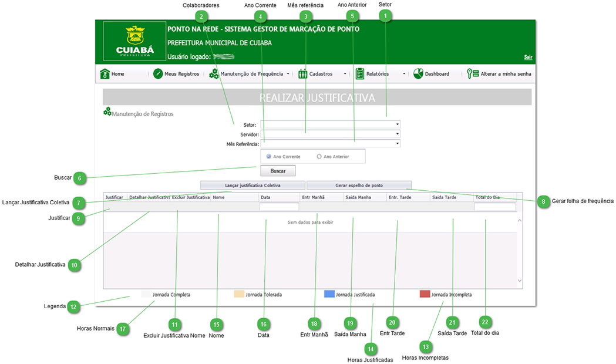Click Gerar espelho de ponto button

359,186
